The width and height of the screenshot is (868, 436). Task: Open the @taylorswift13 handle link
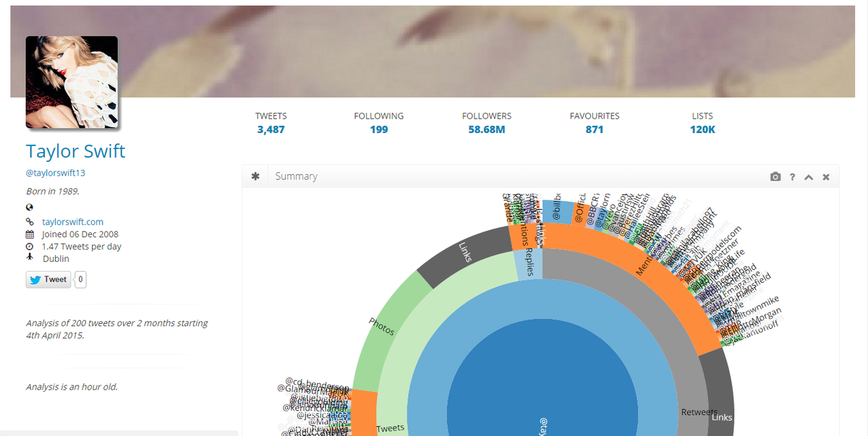[56, 173]
